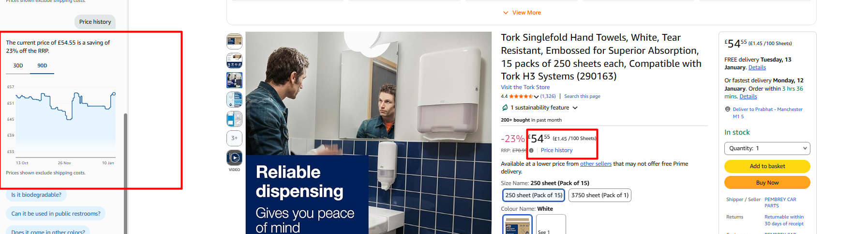Click the delivery location pin icon
Screen dimensions: 868x234
click(727, 109)
